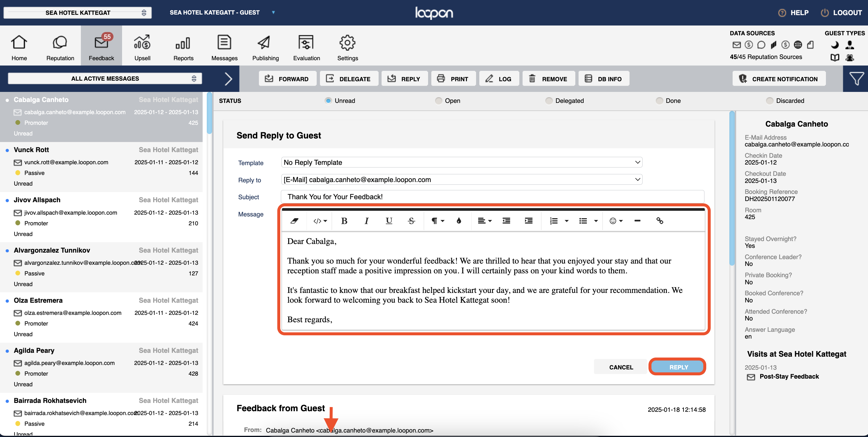Clear formatting with the eraser icon

(294, 221)
